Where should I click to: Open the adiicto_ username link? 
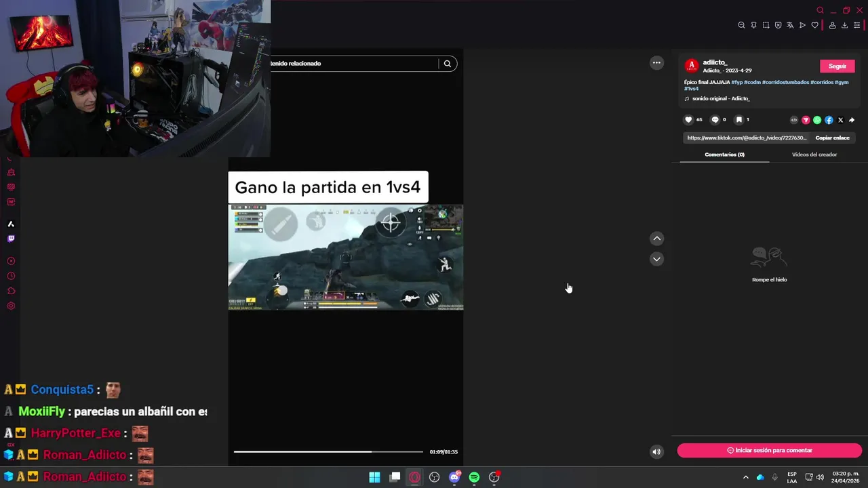pyautogui.click(x=715, y=62)
